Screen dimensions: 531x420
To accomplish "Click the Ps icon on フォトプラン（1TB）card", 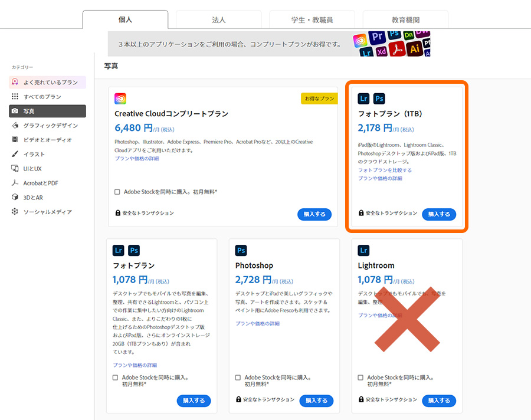I will [379, 99].
